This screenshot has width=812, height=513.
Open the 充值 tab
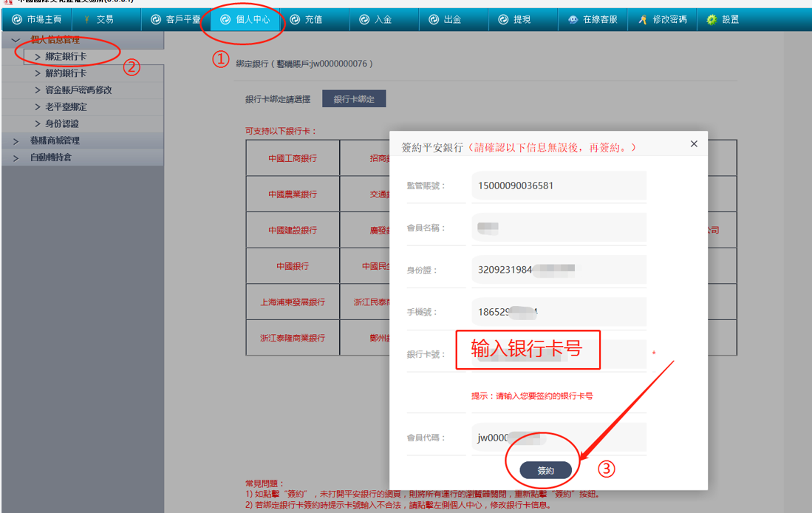[315, 20]
